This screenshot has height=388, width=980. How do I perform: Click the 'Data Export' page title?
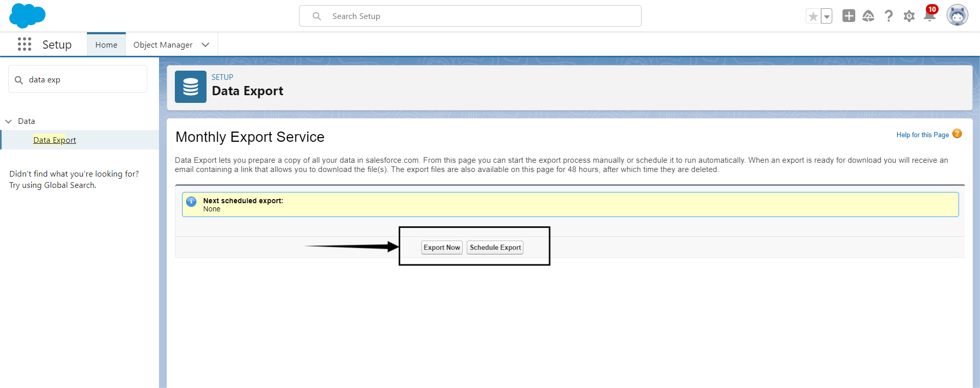[x=247, y=91]
